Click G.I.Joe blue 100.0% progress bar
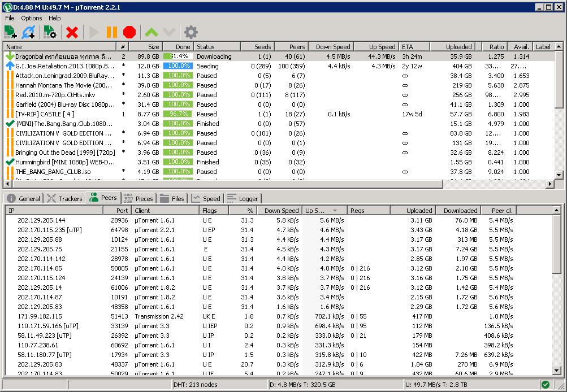 178,66
